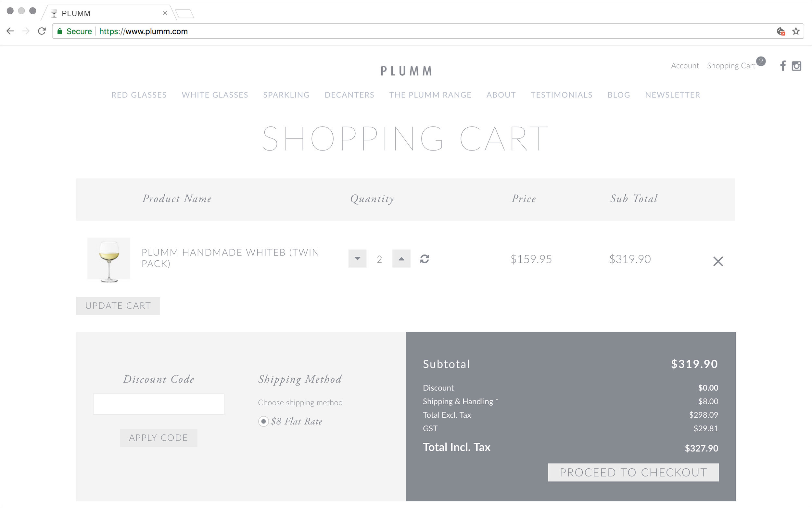
Task: Open the Account link
Action: pyautogui.click(x=685, y=66)
